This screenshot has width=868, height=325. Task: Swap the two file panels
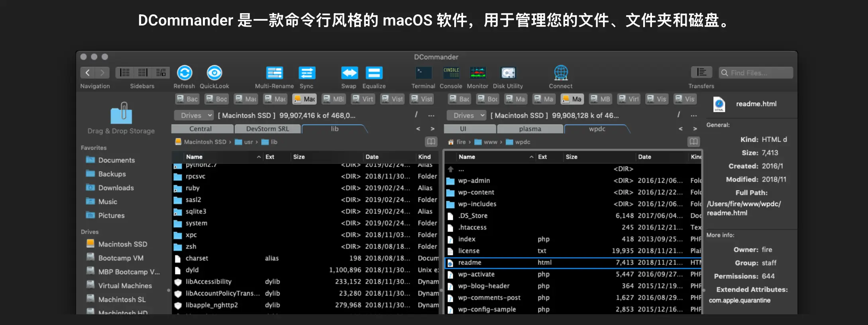pyautogui.click(x=349, y=73)
